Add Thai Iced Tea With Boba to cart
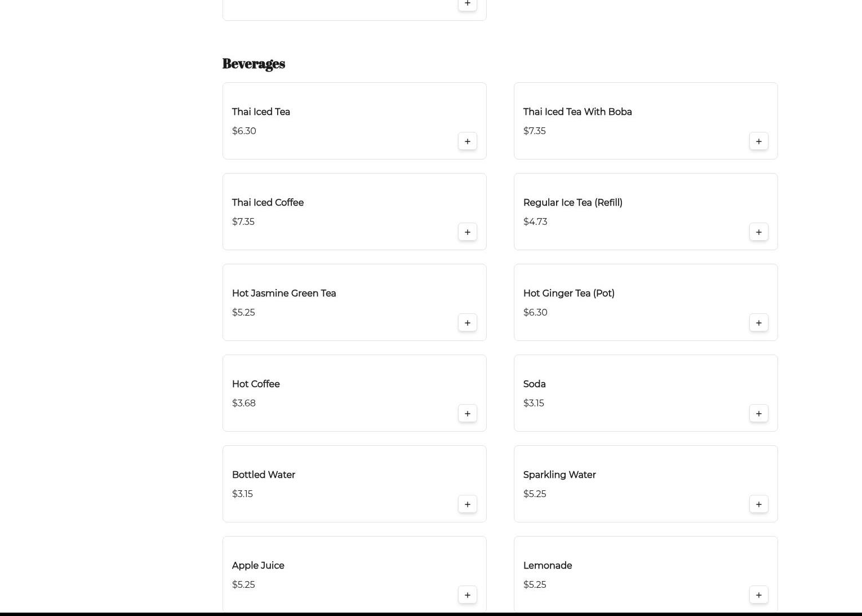Screen dimensions: 862x616 click(x=758, y=141)
